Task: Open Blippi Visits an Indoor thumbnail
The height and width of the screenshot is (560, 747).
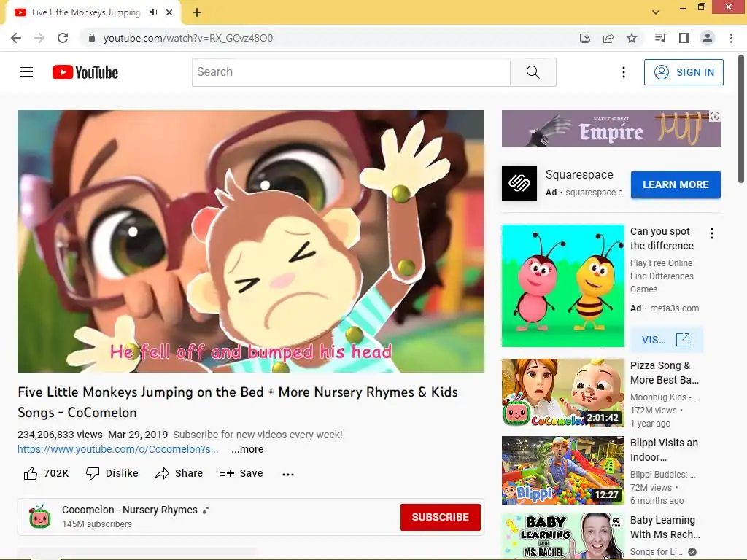Action: pyautogui.click(x=562, y=470)
